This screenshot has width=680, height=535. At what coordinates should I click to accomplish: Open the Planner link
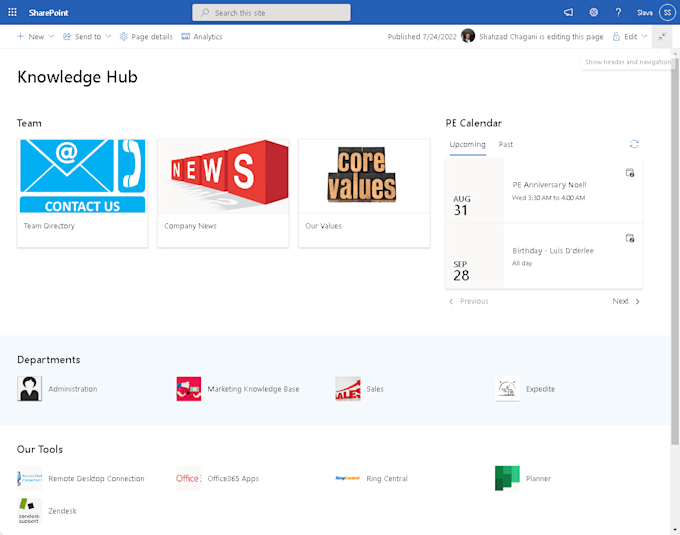[538, 479]
